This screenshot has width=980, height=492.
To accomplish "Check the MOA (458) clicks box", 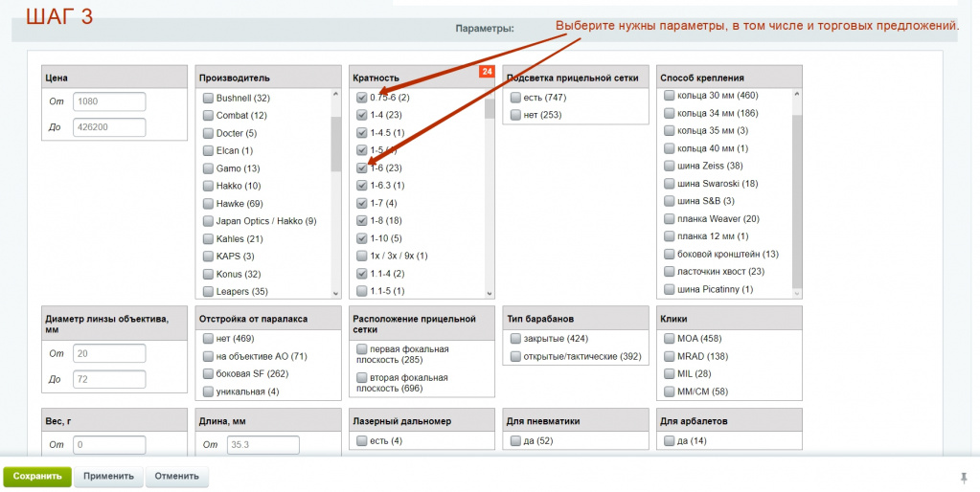I will point(670,339).
